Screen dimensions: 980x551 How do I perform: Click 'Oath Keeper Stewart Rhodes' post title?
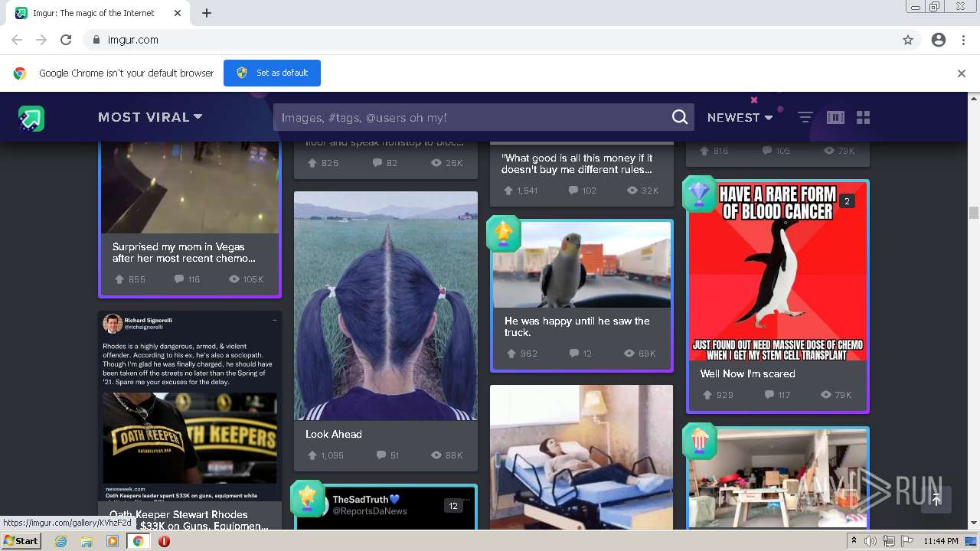(x=188, y=520)
